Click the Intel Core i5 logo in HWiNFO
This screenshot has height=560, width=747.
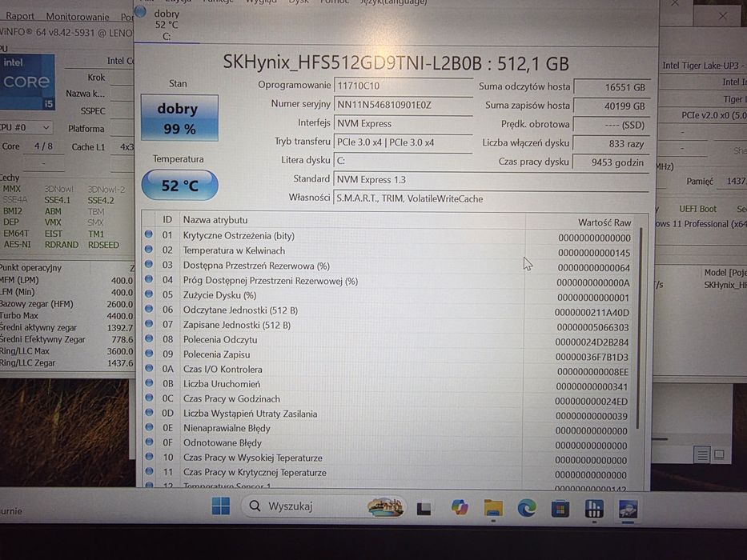27,82
